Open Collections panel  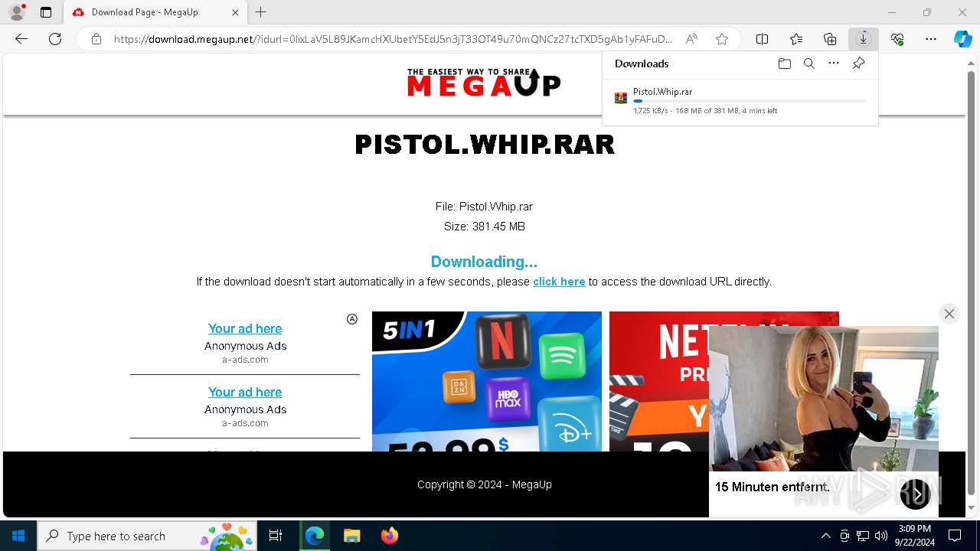pos(830,39)
